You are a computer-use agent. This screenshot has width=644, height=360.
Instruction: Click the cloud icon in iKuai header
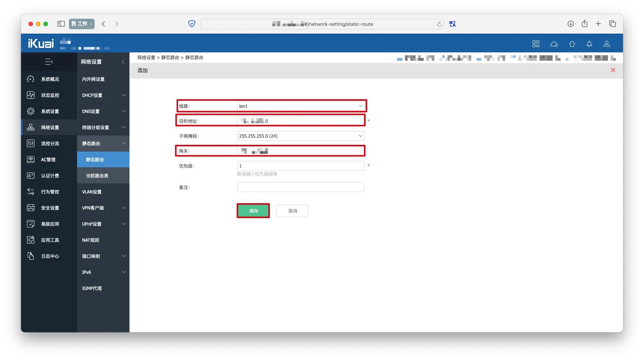(554, 44)
